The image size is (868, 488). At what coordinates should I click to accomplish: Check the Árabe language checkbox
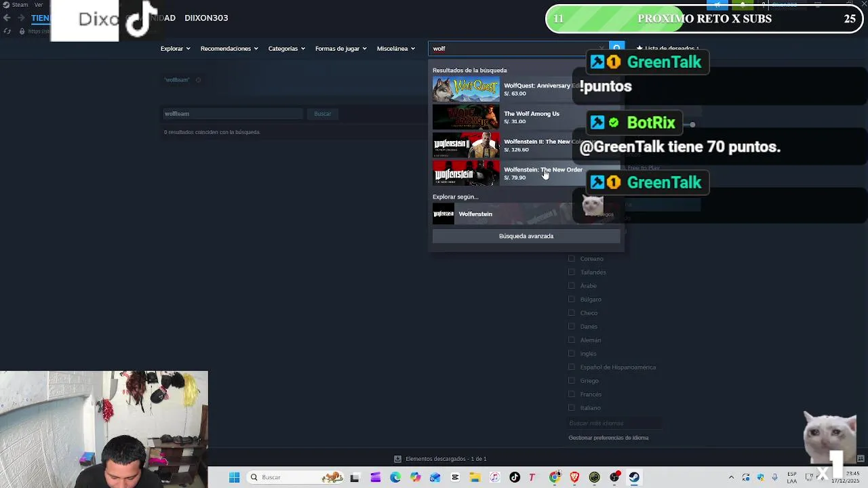[572, 285]
